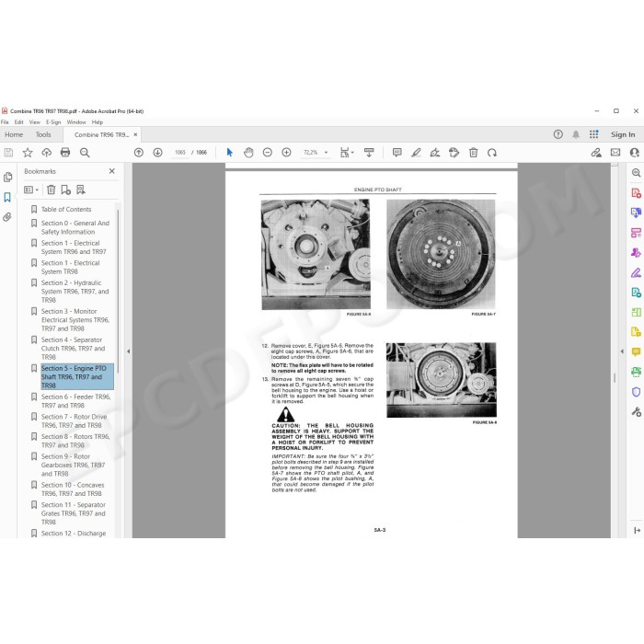Open Adobe apps grid icon

point(594,134)
